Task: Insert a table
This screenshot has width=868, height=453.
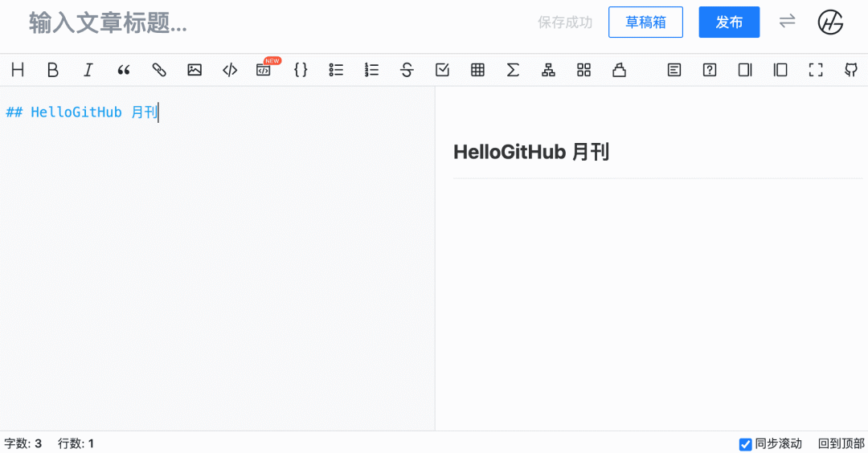Action: coord(477,70)
